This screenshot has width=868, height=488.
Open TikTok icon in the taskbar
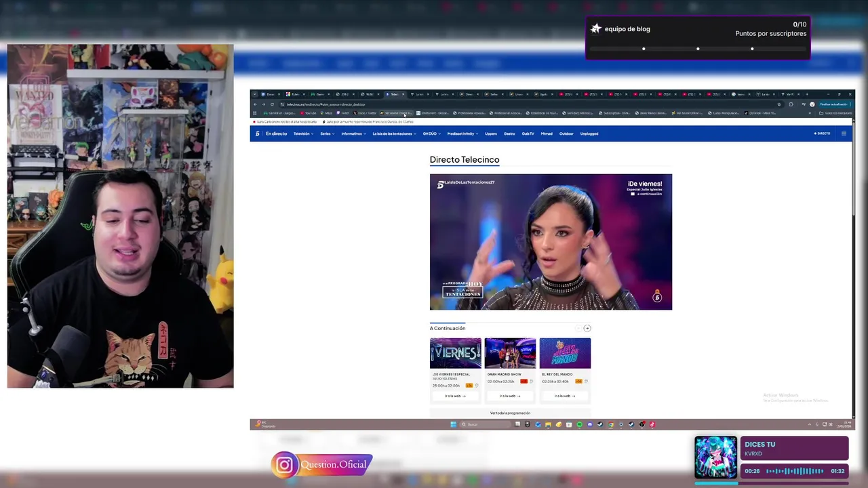coord(652,424)
